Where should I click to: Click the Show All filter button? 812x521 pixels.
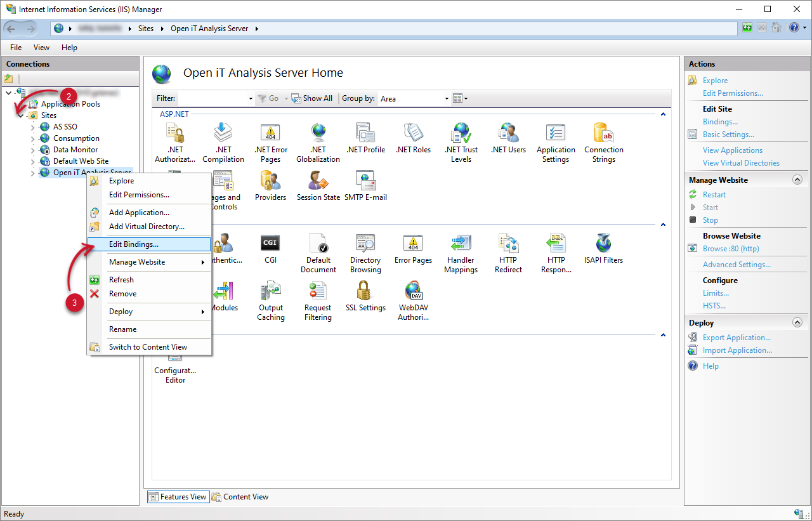pyautogui.click(x=312, y=98)
